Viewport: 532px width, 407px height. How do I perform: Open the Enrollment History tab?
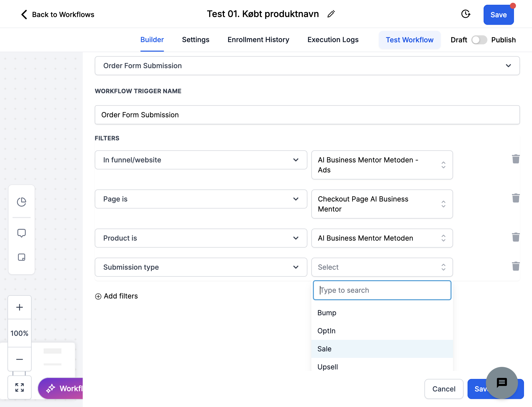(258, 40)
